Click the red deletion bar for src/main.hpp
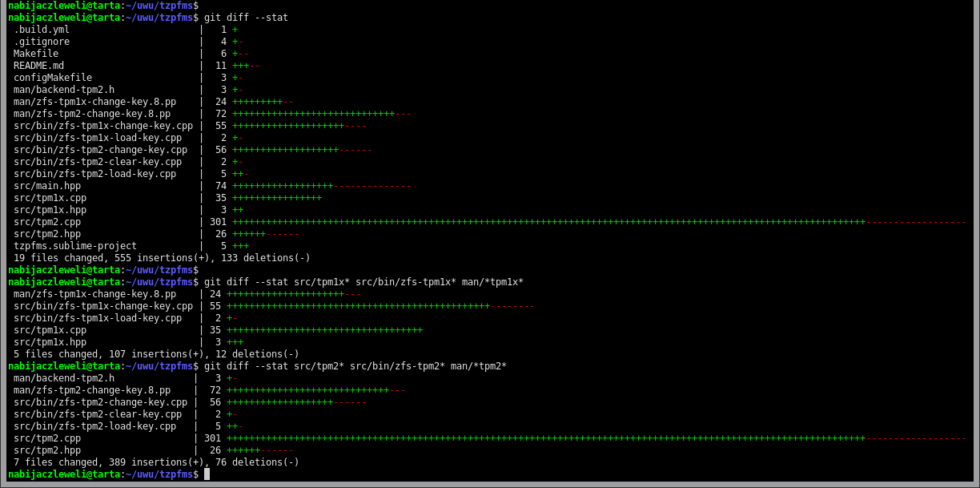Screen dimensions: 980x488 tap(372, 186)
